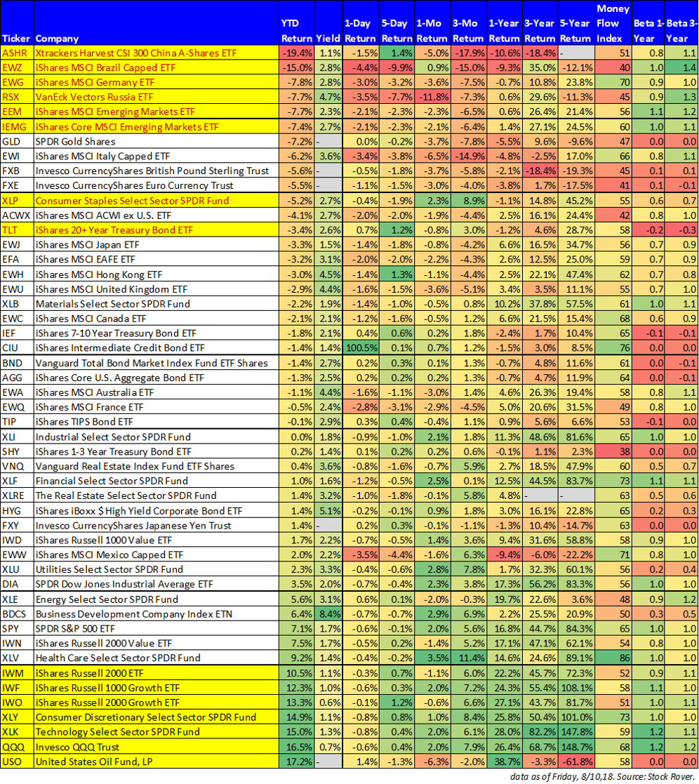Select iShares MSCI Canada ETF cell

(x=156, y=319)
